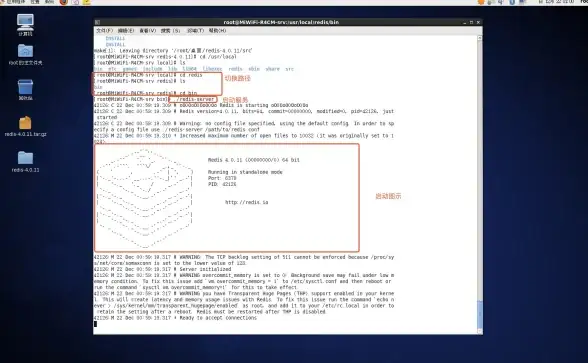
Task: Click the 'share' entry in directory listing
Action: pyautogui.click(x=273, y=69)
